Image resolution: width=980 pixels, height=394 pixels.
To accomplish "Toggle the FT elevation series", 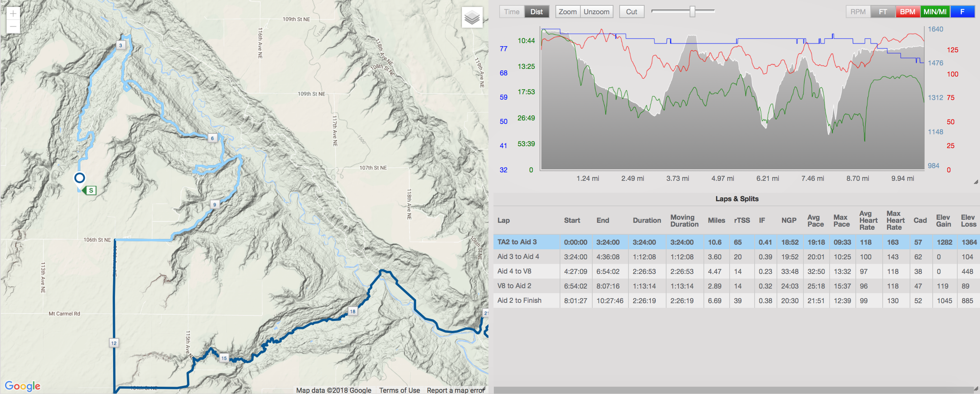I will 883,12.
